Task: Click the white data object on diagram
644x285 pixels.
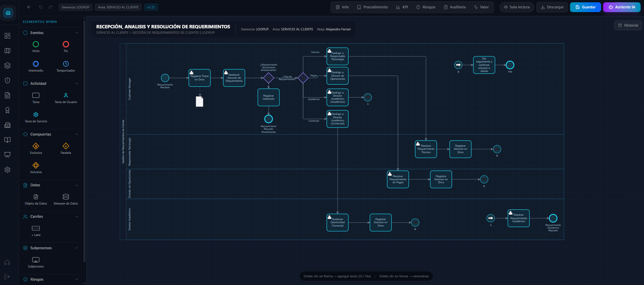Action: 200,101
